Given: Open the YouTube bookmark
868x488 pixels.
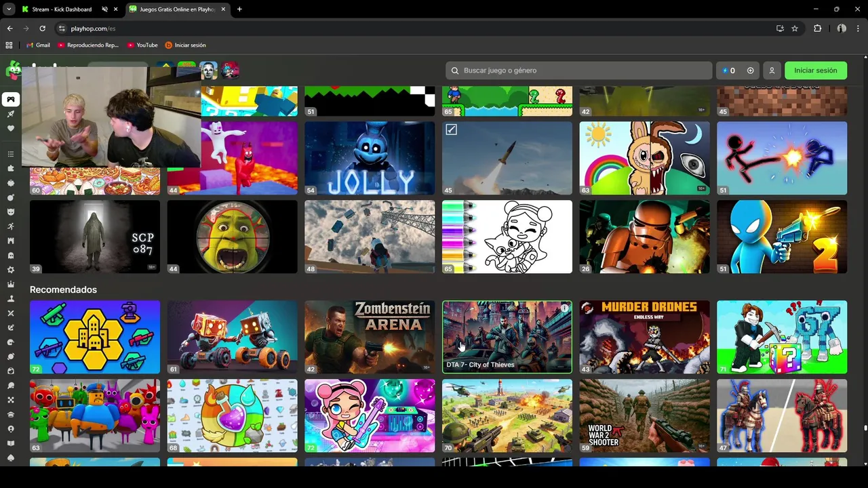Looking at the screenshot, I should 142,45.
